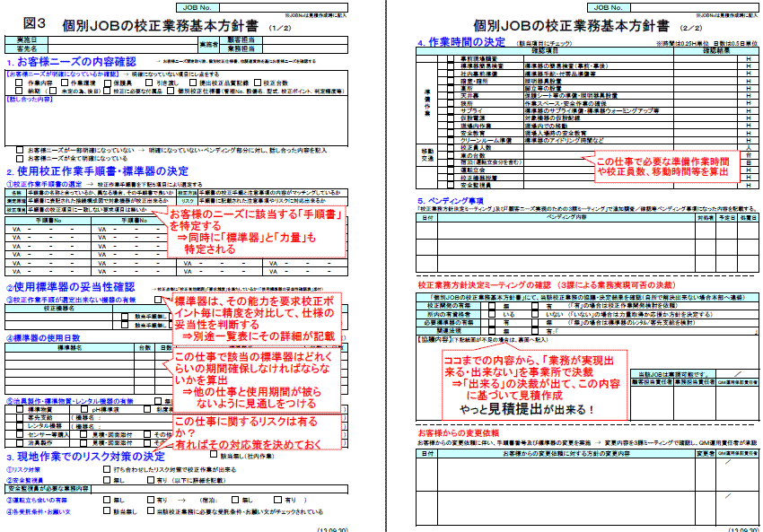Click heading 2. 使用校正作業手順書・標準器の決定
Screen dimensions: 763x532
coord(97,171)
